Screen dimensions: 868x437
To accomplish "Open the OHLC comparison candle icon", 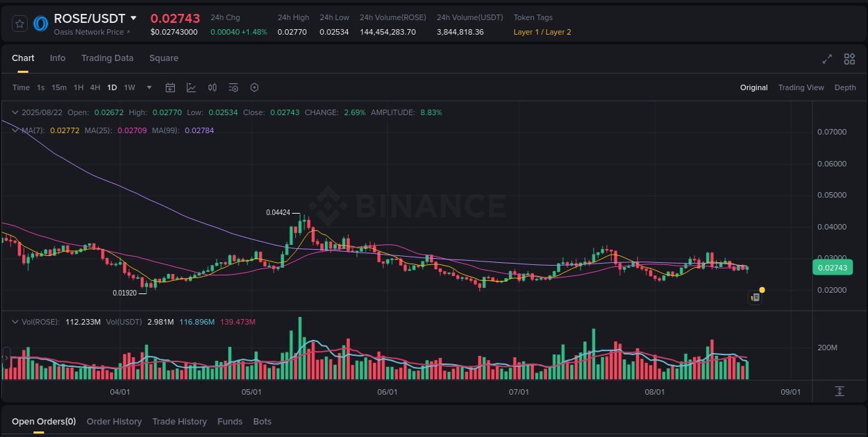I will [x=212, y=87].
